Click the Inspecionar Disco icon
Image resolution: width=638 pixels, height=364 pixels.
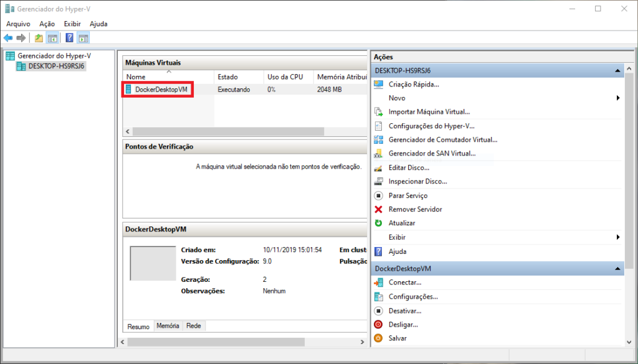click(378, 182)
